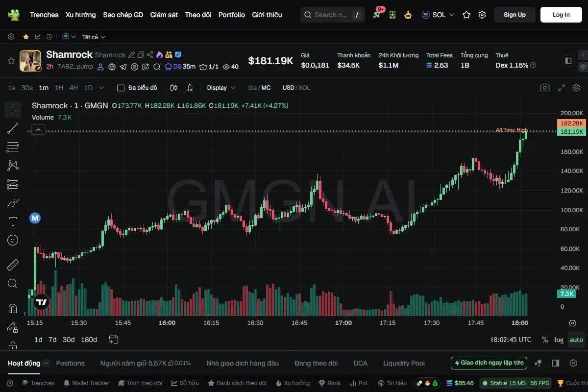Favorite Shamrock with the star beside avatar
The height and width of the screenshot is (392, 588).
coord(11,61)
